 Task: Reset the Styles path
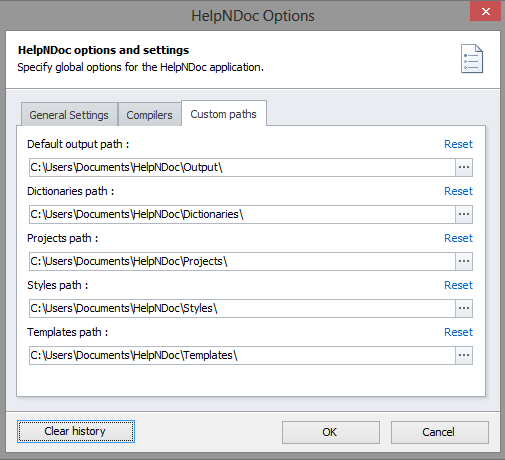click(x=458, y=285)
